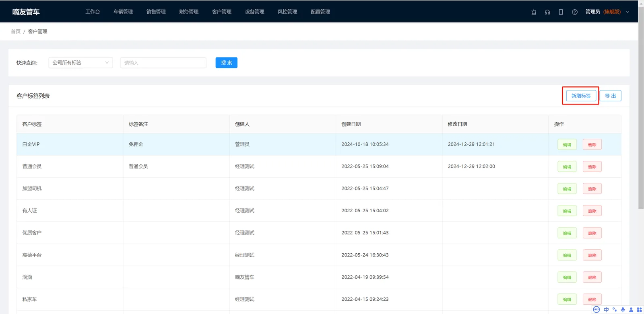Click date 2022-04-15 09:24:23
Viewport: 644px width, 314px height.
tap(365, 300)
